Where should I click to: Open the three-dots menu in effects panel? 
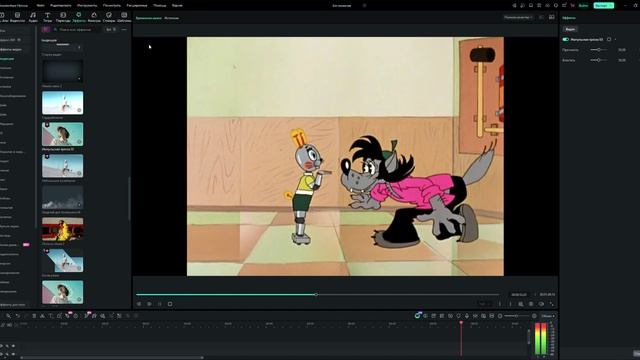[124, 29]
